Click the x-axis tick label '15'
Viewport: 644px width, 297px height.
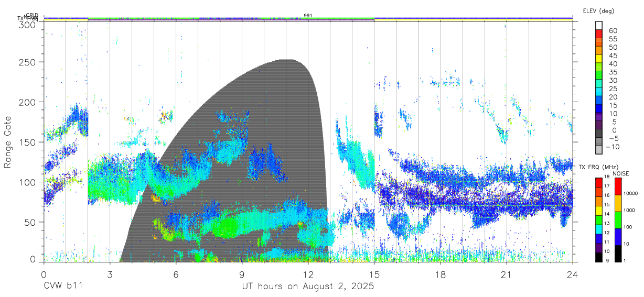374,274
